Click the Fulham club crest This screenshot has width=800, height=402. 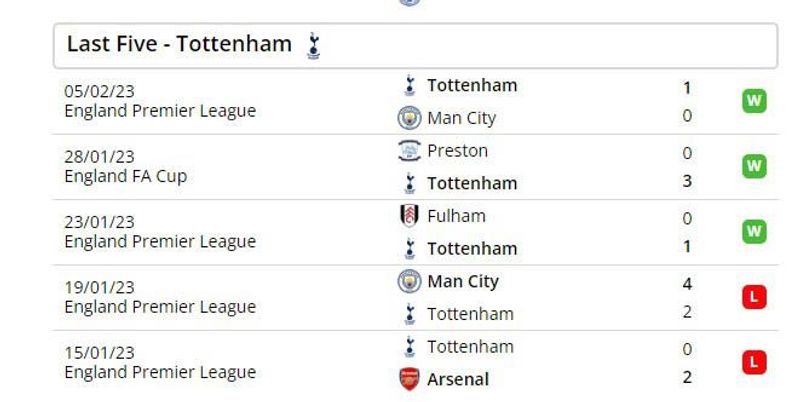click(x=409, y=216)
